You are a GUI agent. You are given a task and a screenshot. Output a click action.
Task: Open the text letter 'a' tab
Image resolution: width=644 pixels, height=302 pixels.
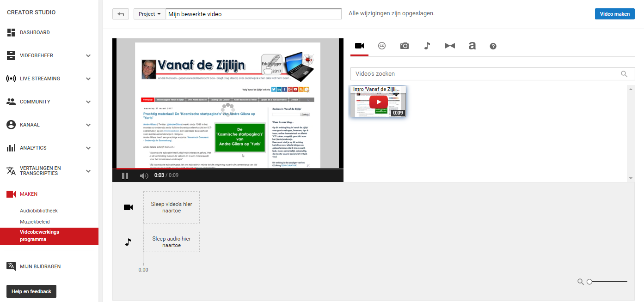[472, 46]
